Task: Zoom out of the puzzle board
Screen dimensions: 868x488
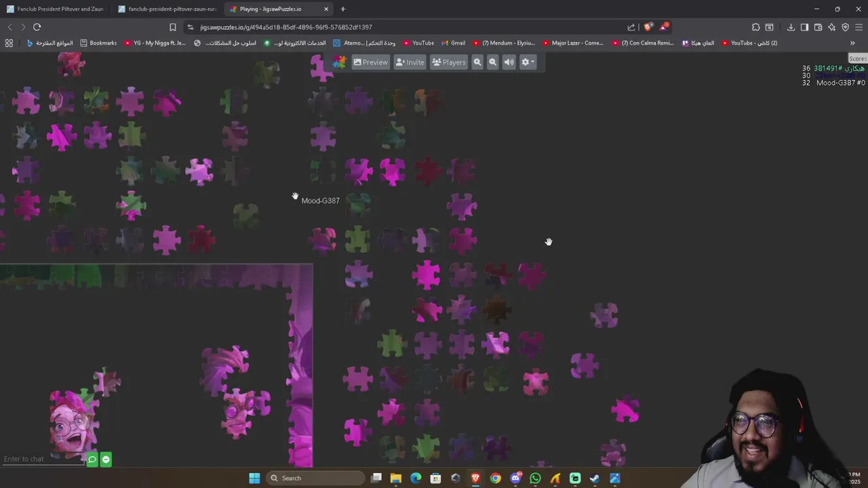Action: coord(493,62)
